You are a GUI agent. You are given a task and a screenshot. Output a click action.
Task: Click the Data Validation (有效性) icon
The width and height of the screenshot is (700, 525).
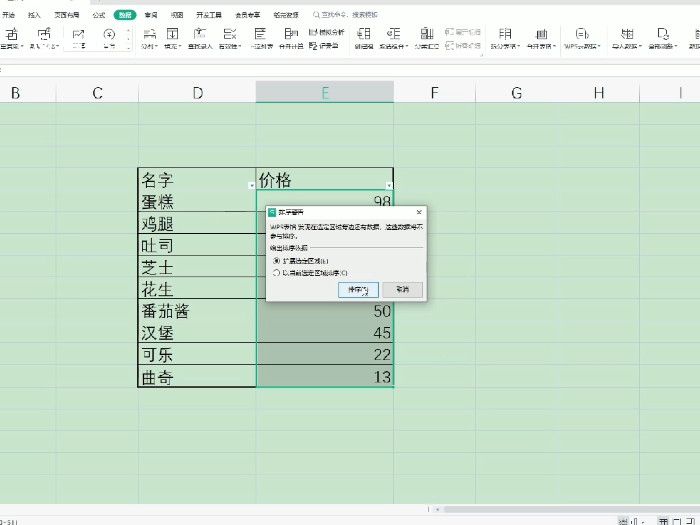230,34
